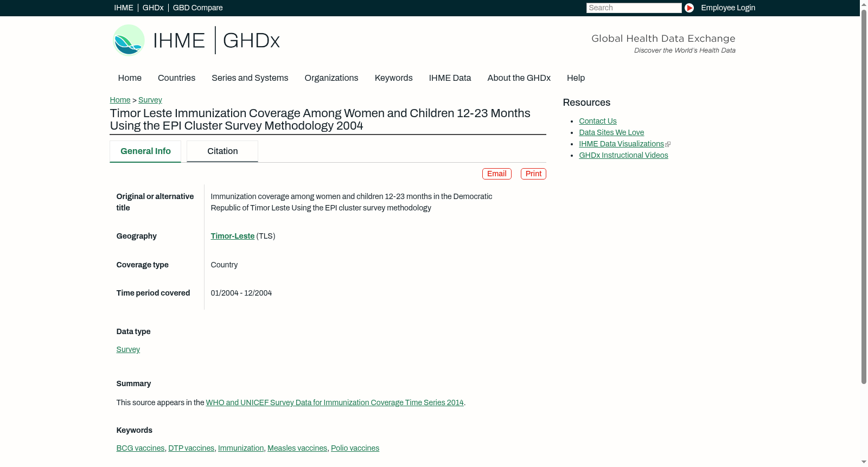Go to Home in the main navigation

(130, 78)
